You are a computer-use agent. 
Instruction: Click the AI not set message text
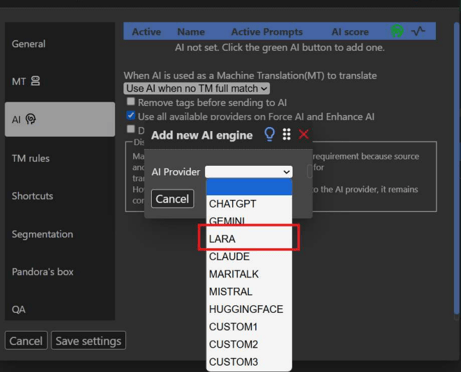pos(280,47)
